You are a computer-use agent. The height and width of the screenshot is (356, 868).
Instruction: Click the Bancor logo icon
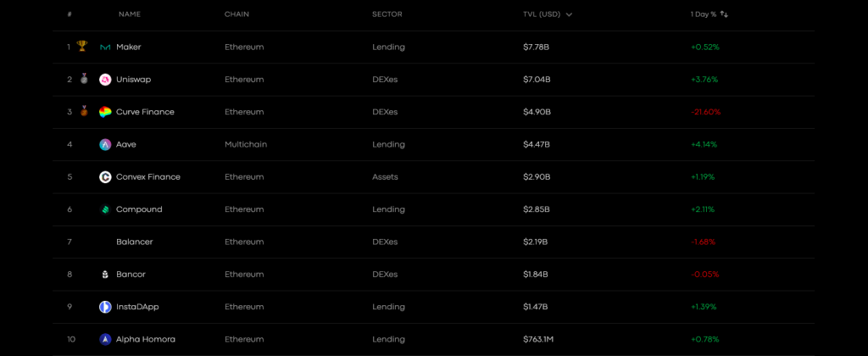105,275
